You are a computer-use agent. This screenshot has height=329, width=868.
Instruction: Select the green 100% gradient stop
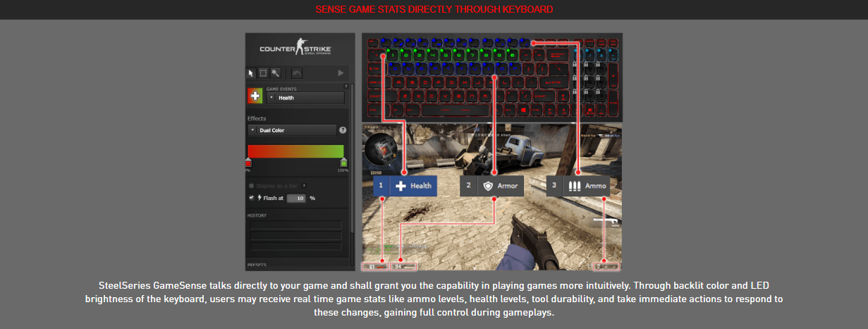point(343,163)
